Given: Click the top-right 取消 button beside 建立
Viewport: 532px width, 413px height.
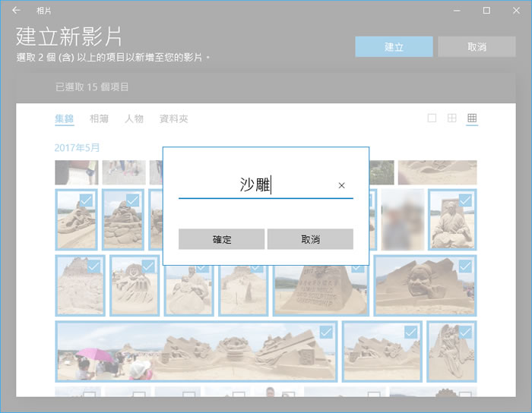Looking at the screenshot, I should 477,47.
